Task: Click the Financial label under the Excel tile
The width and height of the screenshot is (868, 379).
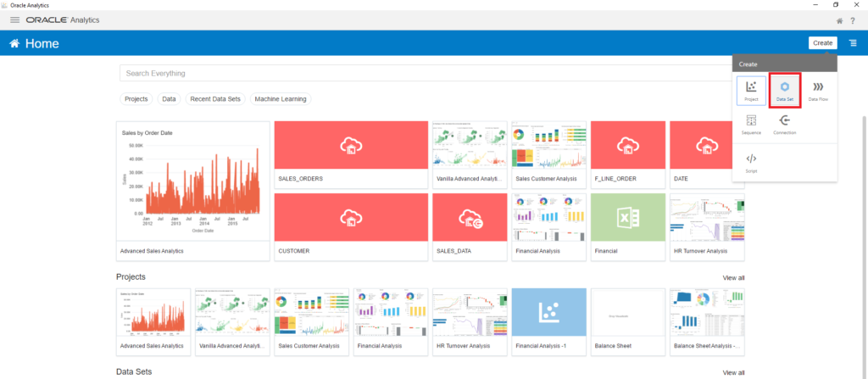Action: pyautogui.click(x=606, y=251)
